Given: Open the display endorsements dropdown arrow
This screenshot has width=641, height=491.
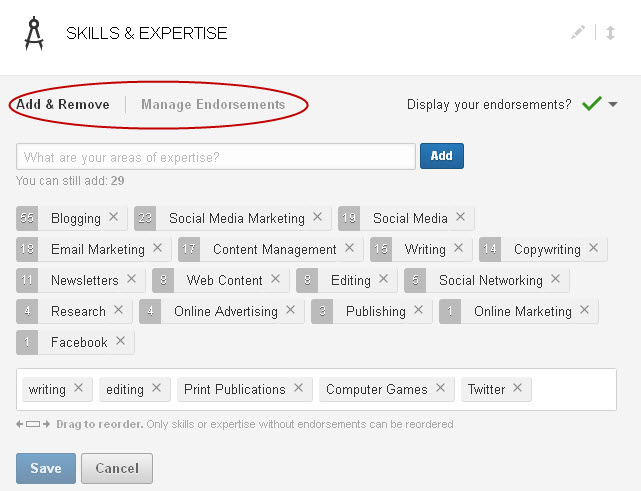Looking at the screenshot, I should [x=613, y=104].
